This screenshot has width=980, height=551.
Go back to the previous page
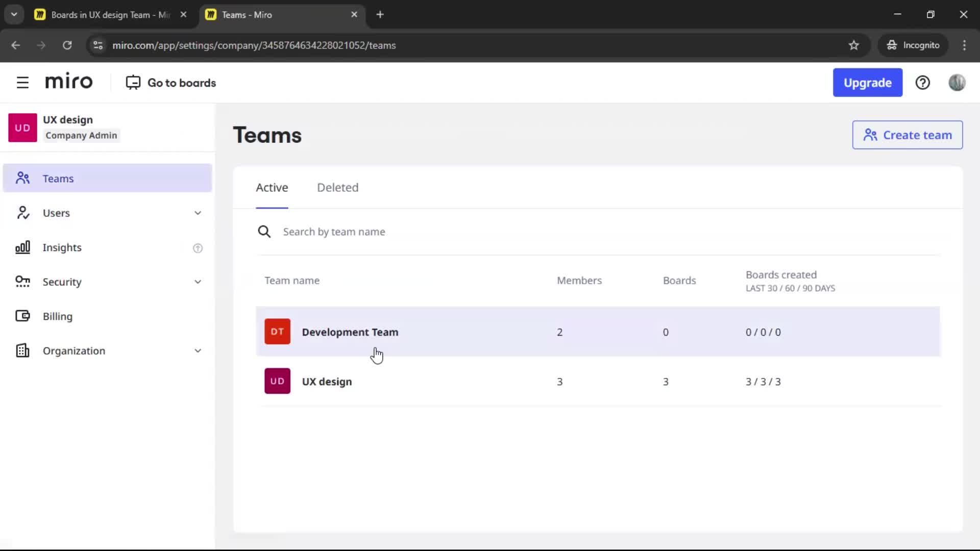coord(16,45)
